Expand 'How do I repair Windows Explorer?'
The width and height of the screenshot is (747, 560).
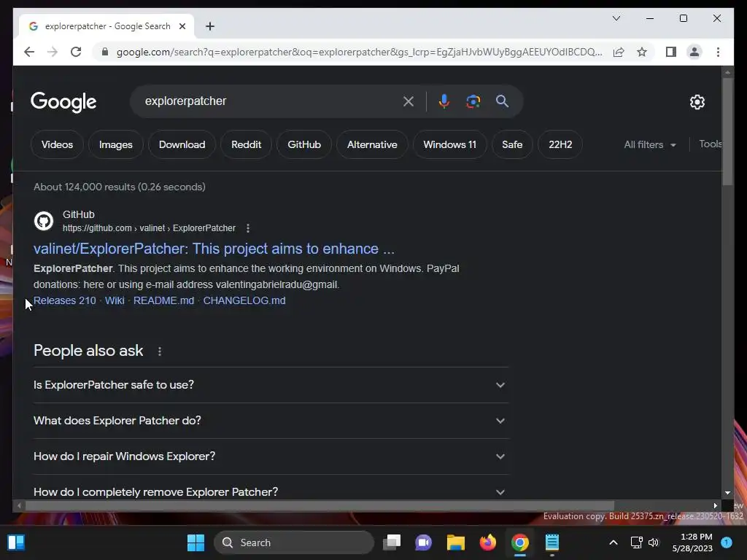tap(271, 456)
